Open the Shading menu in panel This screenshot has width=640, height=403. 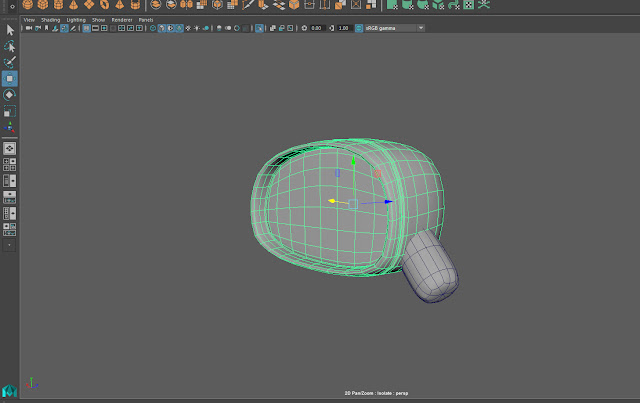point(51,20)
